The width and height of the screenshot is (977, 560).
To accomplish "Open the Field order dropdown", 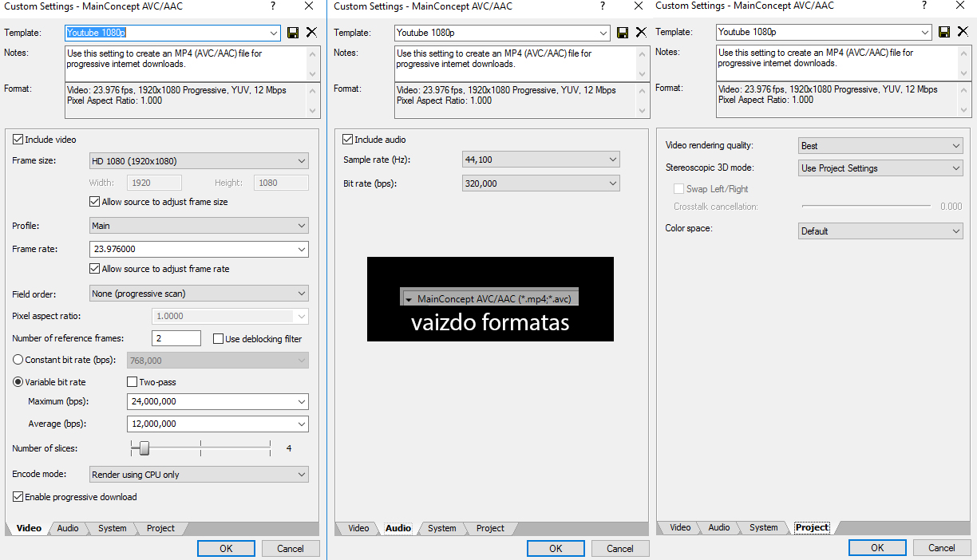I will pyautogui.click(x=199, y=294).
